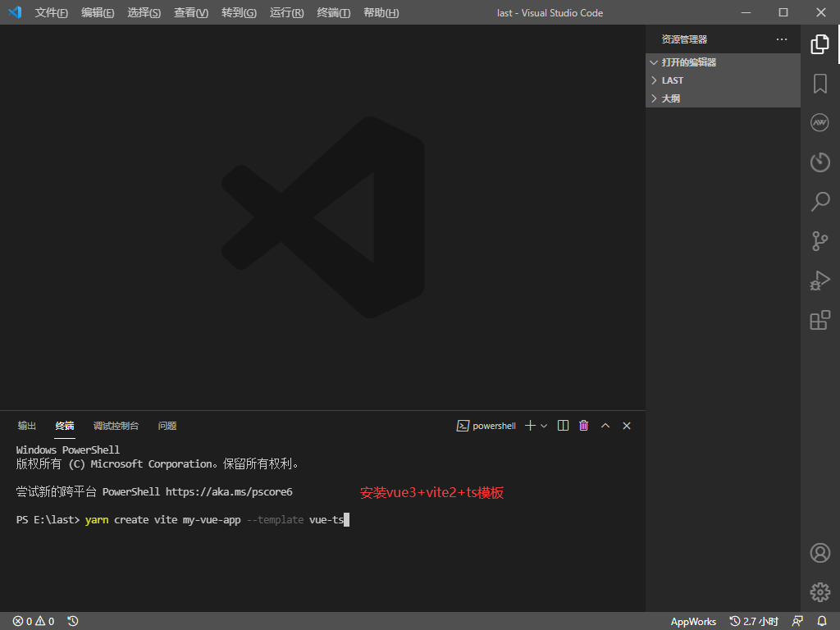Open the 查看(V) menu
840x630 pixels.
(190, 12)
